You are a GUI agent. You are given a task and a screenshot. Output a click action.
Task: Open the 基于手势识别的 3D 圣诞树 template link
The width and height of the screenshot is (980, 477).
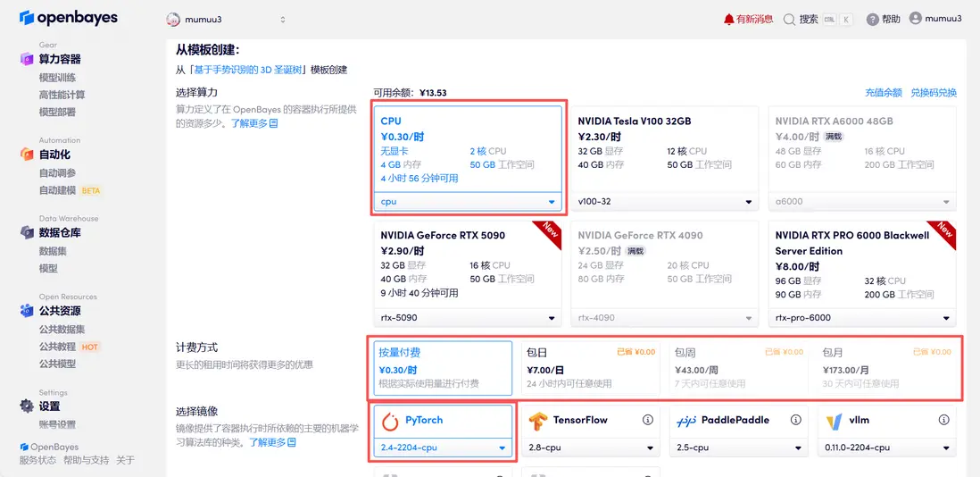[x=249, y=70]
